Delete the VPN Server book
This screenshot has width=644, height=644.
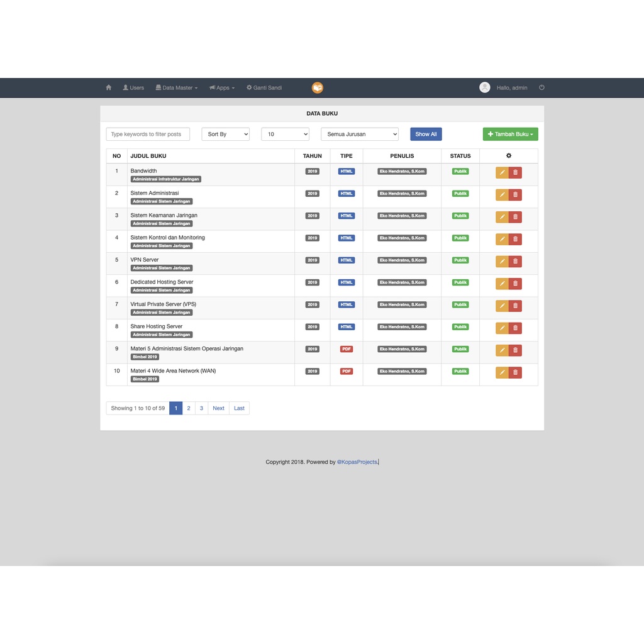[515, 261]
